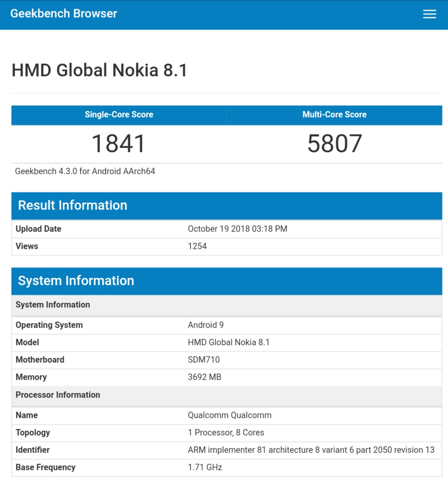Click the Memory label

31,377
